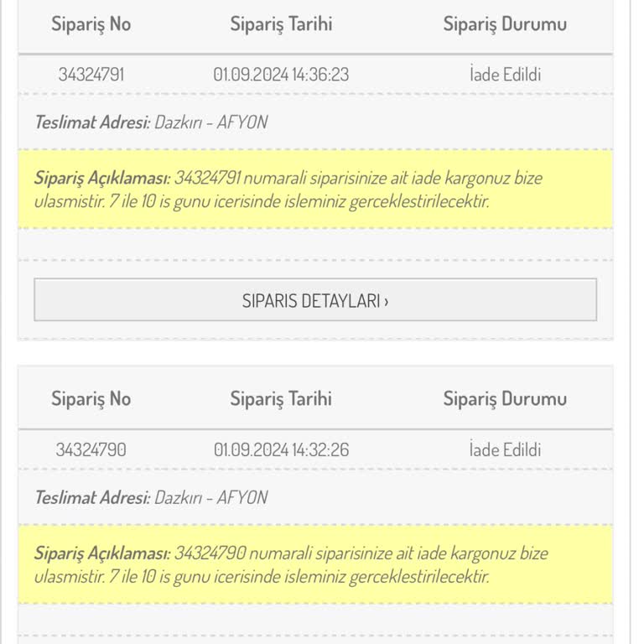Click Sipariş Tarihi header above 14:32:26 date

281,399
